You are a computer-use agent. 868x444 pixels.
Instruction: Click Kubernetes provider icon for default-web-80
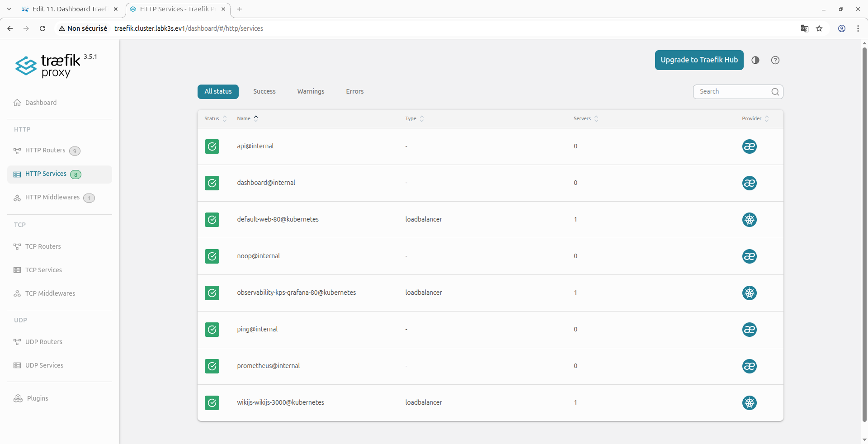click(750, 220)
